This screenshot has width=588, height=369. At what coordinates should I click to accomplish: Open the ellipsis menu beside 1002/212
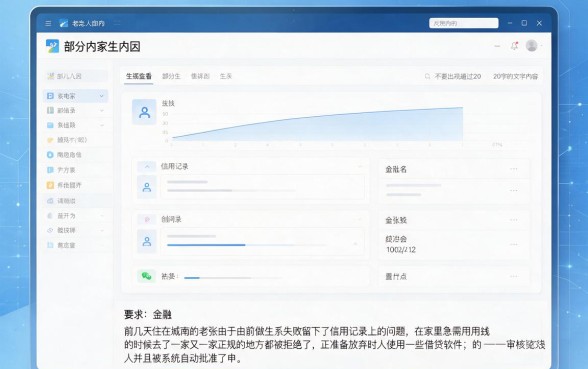click(514, 244)
